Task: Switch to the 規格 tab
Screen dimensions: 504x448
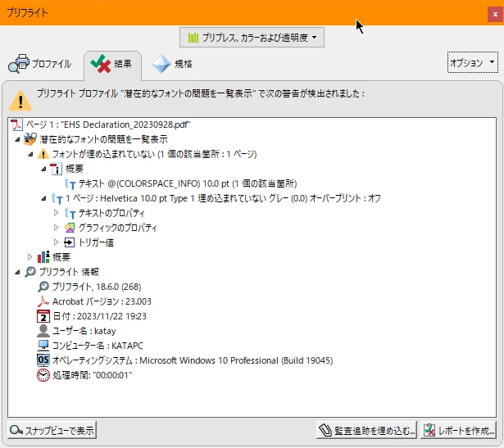Action: pyautogui.click(x=172, y=64)
